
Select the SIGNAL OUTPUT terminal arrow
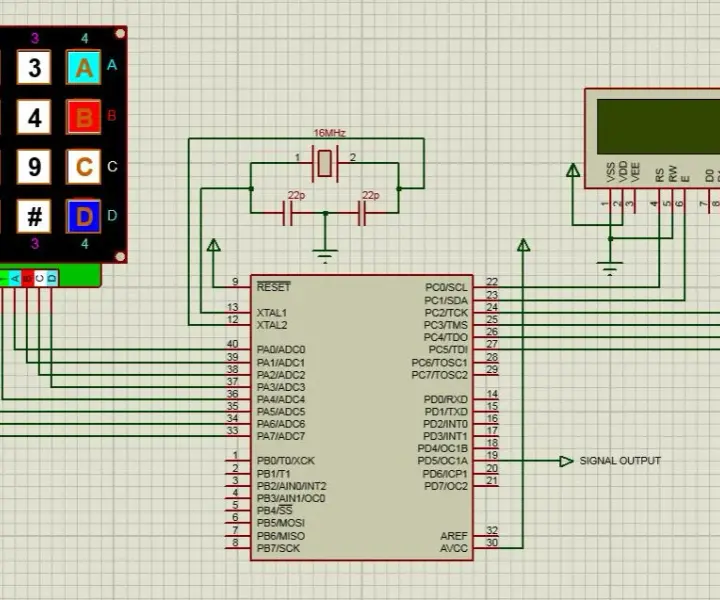click(567, 461)
